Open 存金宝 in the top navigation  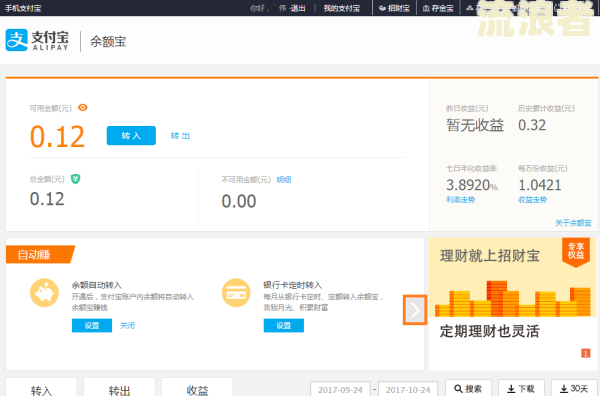click(x=438, y=8)
